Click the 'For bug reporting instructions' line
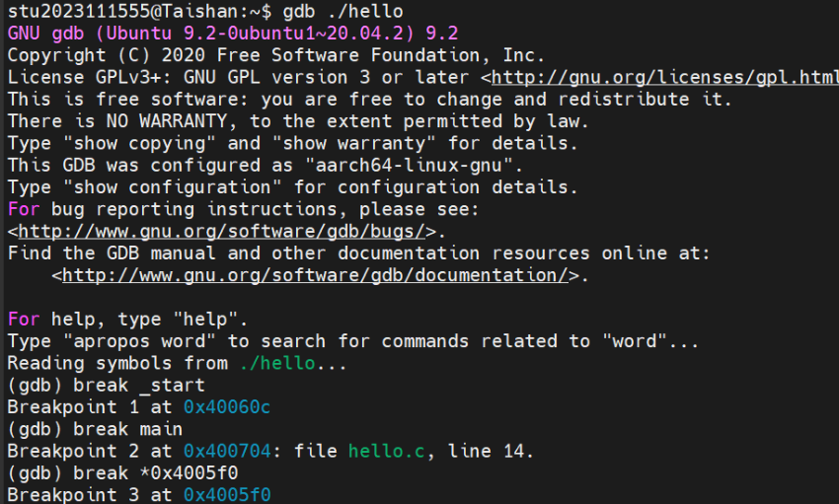 (x=243, y=209)
